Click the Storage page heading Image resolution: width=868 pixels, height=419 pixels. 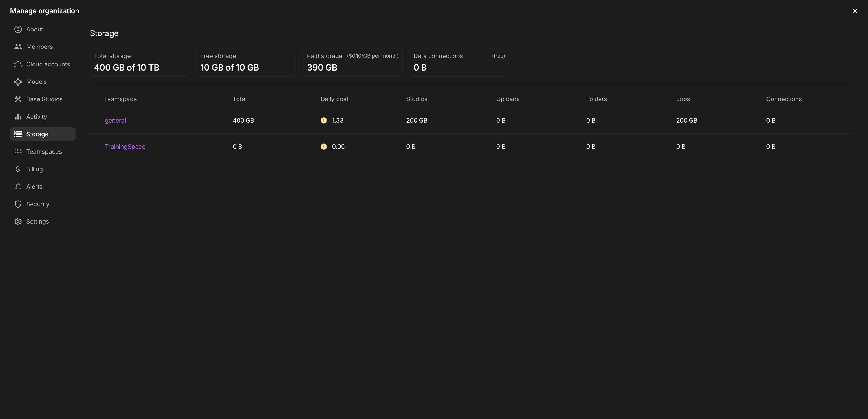point(104,33)
